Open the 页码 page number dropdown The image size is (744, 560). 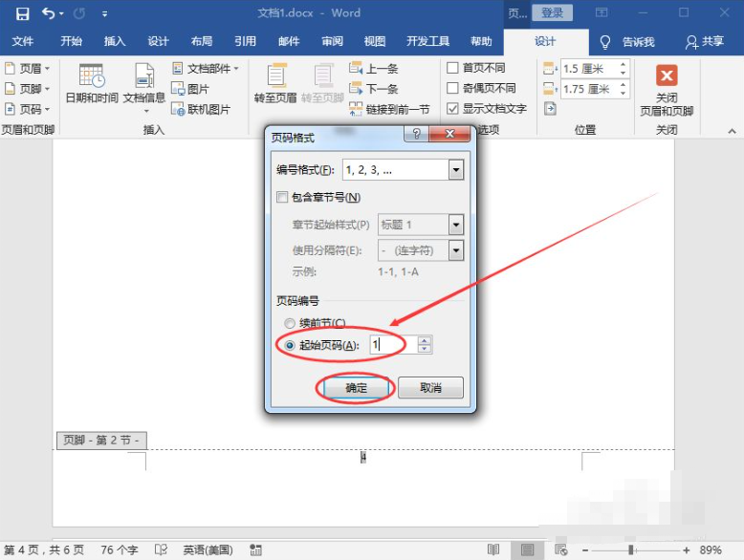click(x=28, y=109)
